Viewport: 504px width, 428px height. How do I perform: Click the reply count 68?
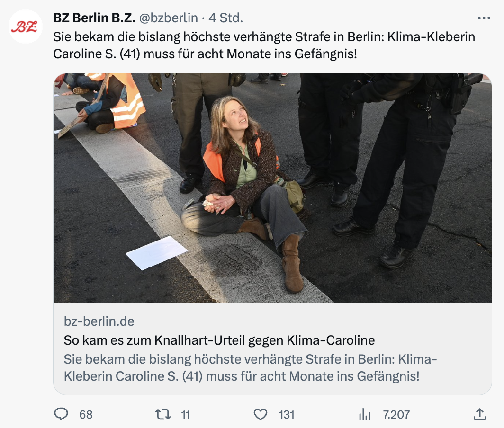pos(86,415)
